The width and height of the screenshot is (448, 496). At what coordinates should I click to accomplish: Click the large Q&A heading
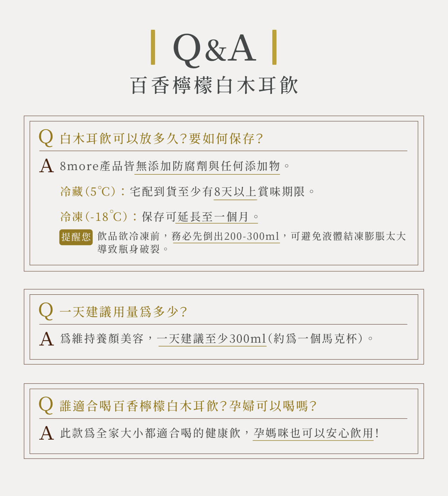pos(214,48)
